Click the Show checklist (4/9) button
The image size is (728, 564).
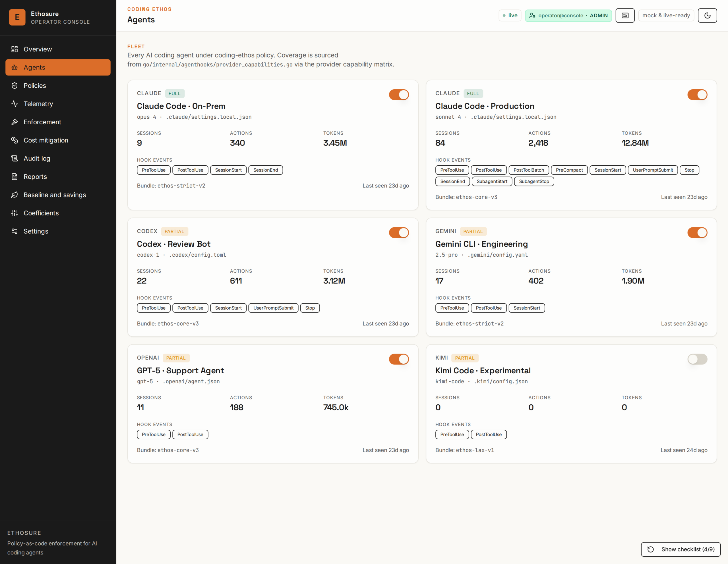680,549
